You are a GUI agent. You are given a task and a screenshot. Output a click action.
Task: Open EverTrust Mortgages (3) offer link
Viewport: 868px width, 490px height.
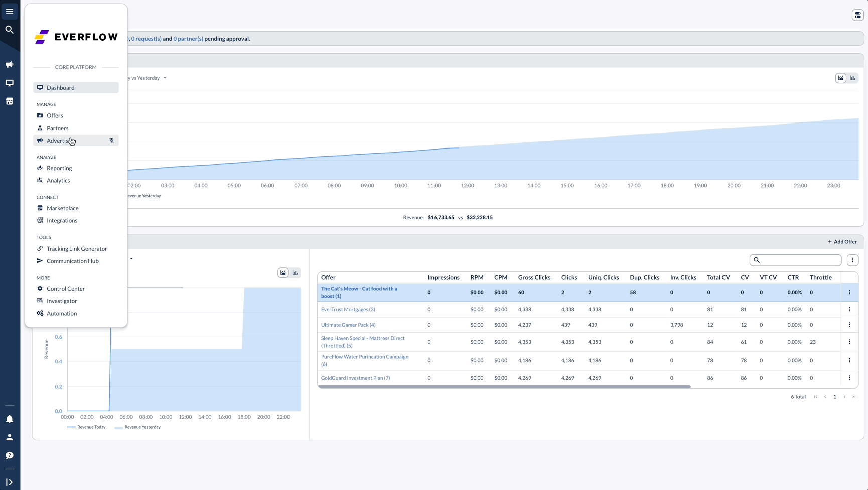coord(348,310)
